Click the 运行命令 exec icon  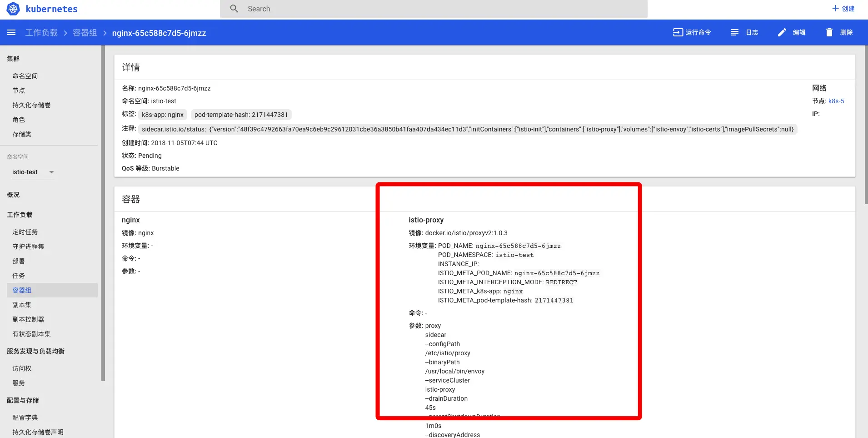tap(678, 32)
